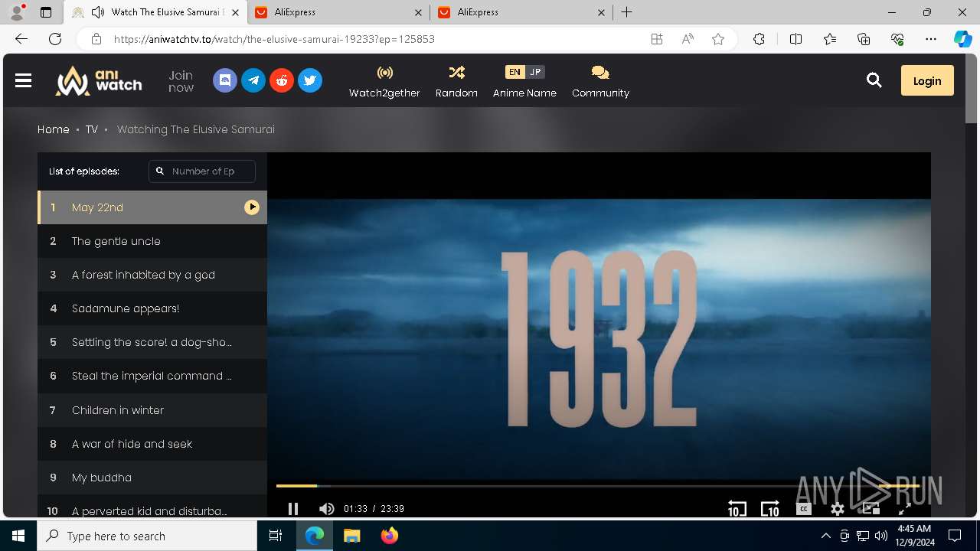980x551 pixels.
Task: Switch to first AliExpress tab
Action: point(337,12)
